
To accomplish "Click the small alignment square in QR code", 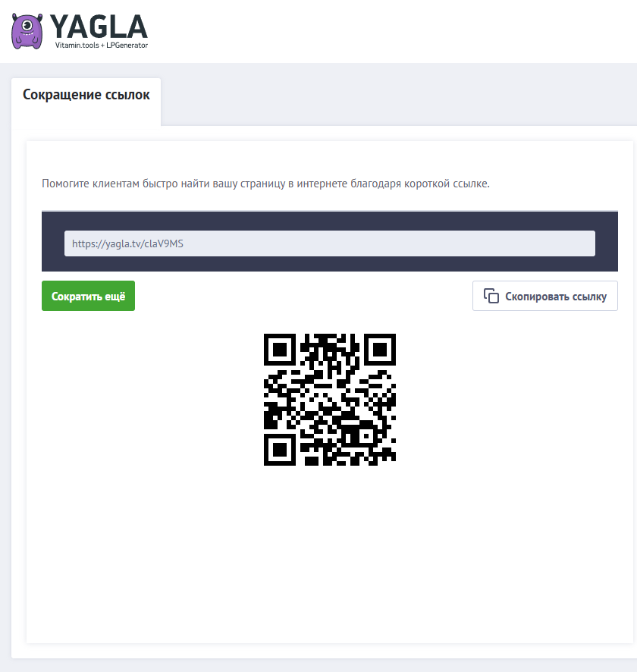I will click(x=366, y=436).
